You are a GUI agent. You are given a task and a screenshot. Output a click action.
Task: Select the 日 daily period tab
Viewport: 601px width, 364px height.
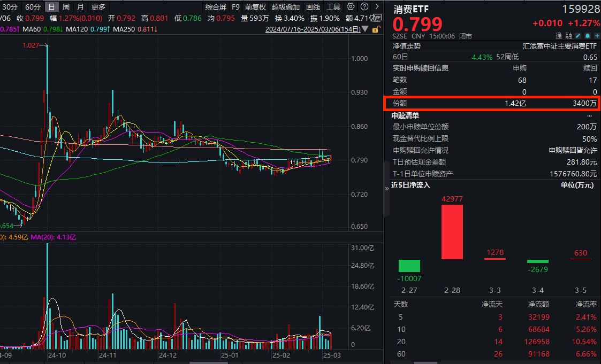(51, 7)
